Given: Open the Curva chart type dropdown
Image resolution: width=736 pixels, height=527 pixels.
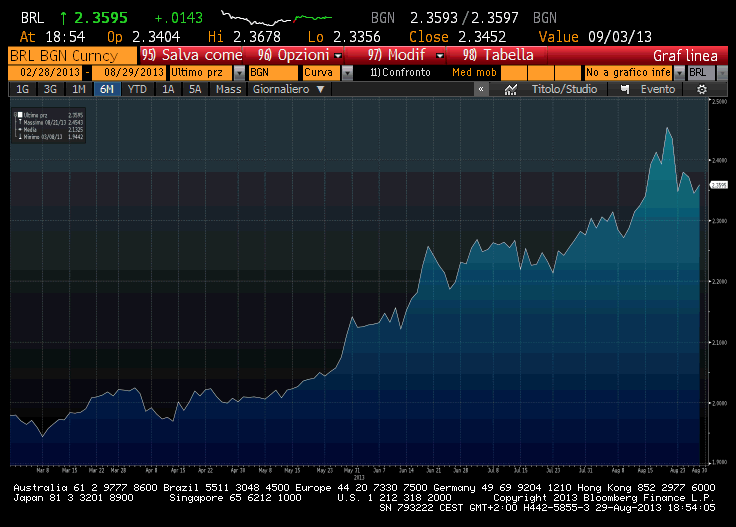Looking at the screenshot, I should [x=341, y=73].
